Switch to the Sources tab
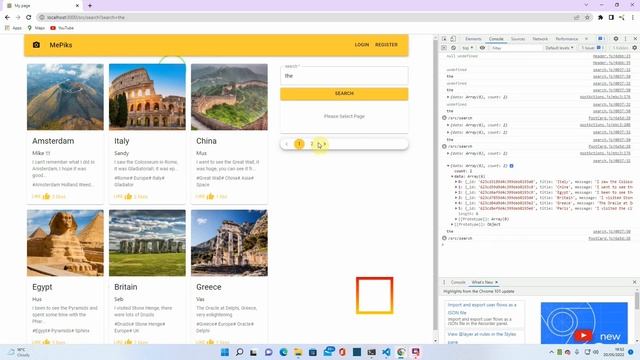Screen dimensions: 640x360 (x=518, y=39)
